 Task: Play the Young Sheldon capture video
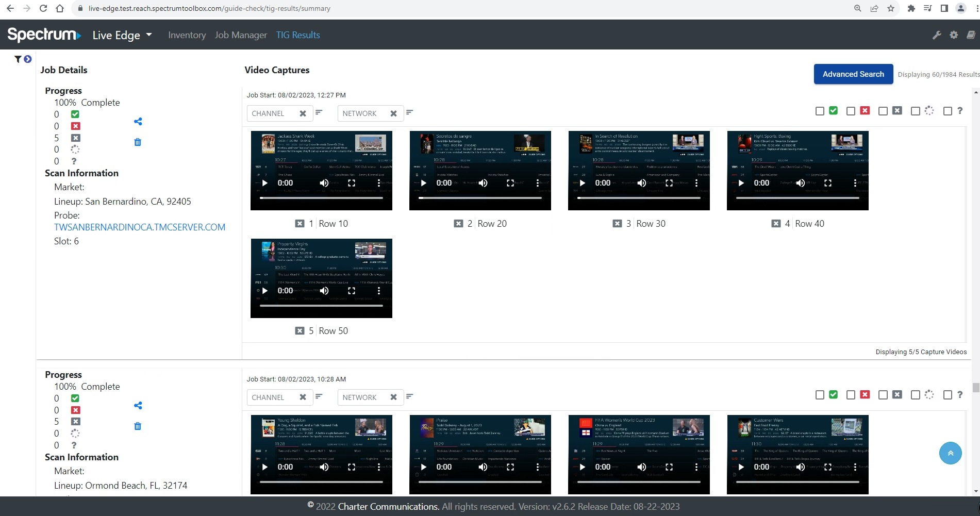click(x=264, y=467)
